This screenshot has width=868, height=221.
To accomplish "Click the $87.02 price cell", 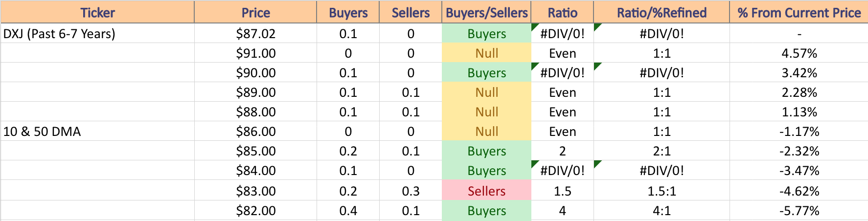I will (255, 34).
